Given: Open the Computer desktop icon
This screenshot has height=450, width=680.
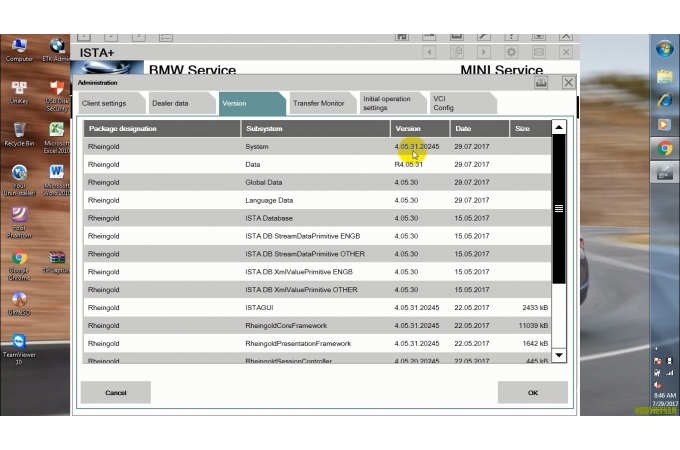Looking at the screenshot, I should [x=19, y=50].
